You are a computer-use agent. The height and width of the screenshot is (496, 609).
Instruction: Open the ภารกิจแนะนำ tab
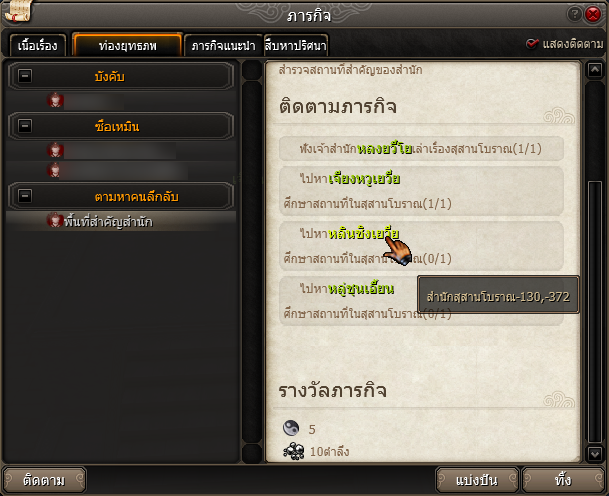coord(223,46)
